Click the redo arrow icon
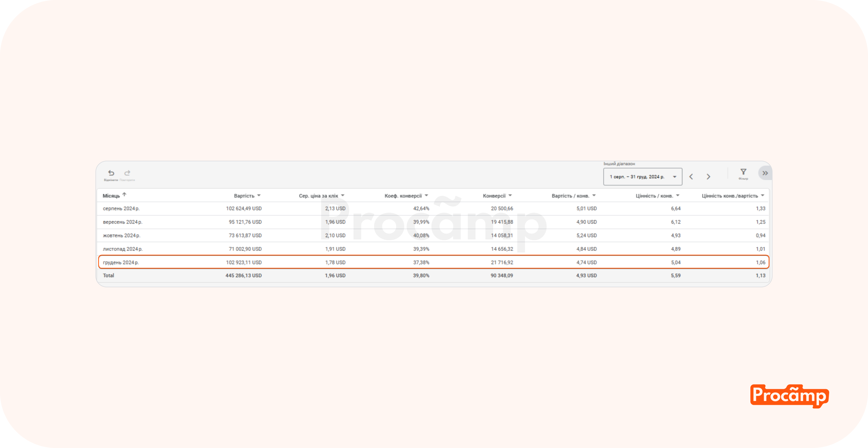The height and width of the screenshot is (448, 868). tap(127, 173)
